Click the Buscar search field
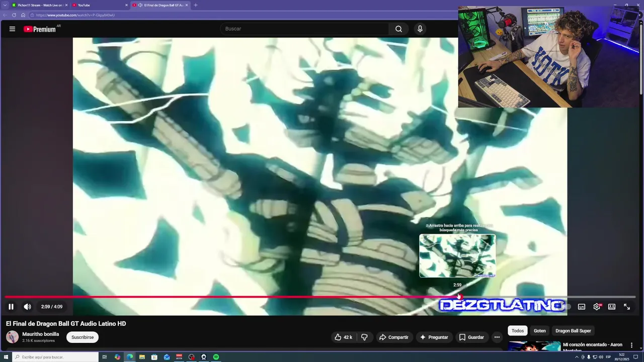Image resolution: width=644 pixels, height=362 pixels. coord(305,29)
